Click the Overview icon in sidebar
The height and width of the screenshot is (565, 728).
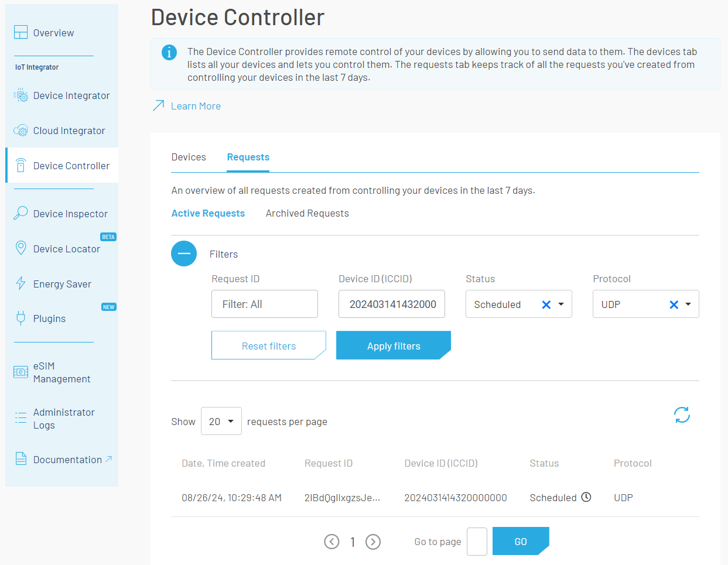[x=20, y=32]
